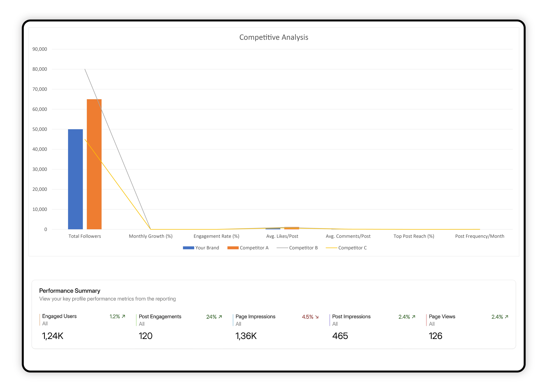Click the 1,24K Engaged Users value
This screenshot has width=548, height=392.
pyautogui.click(x=52, y=336)
